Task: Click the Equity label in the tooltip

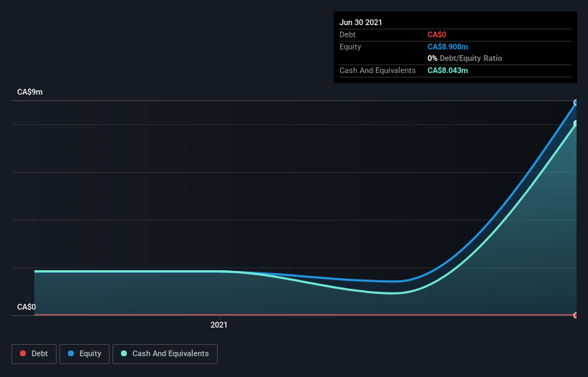Action: click(350, 47)
